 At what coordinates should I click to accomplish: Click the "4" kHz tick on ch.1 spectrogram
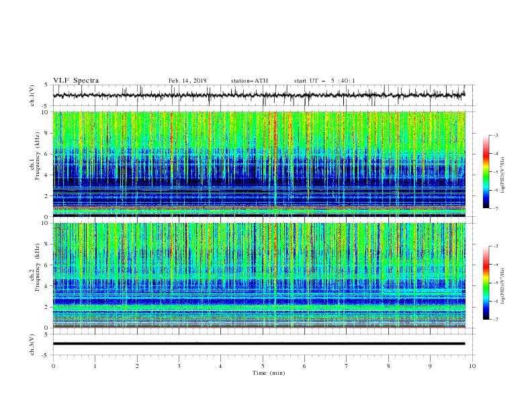pyautogui.click(x=46, y=175)
